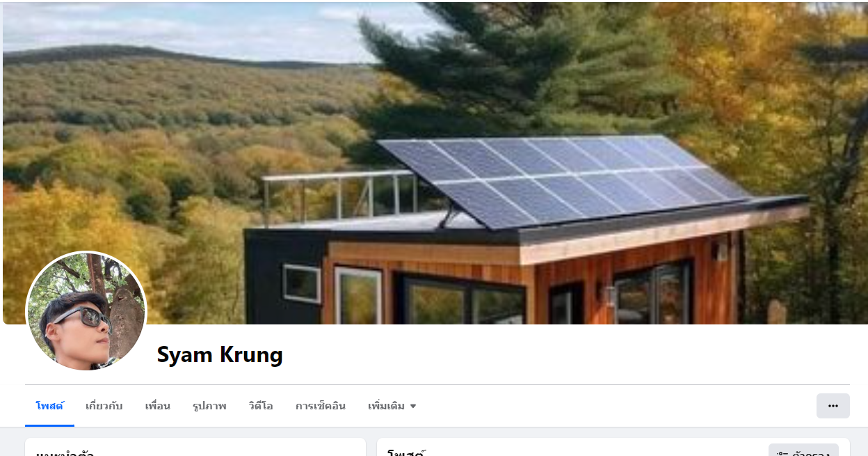Screen dimensions: 868x456
Task: Click the profile name Syam Krung
Action: [x=220, y=355]
